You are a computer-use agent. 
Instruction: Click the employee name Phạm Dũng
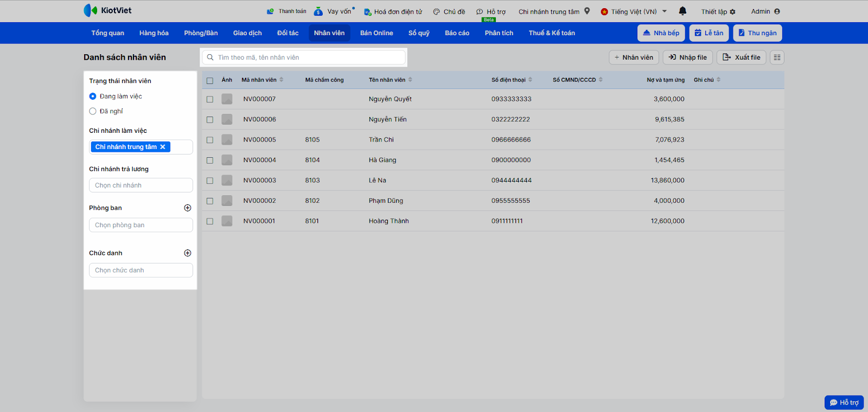click(386, 201)
